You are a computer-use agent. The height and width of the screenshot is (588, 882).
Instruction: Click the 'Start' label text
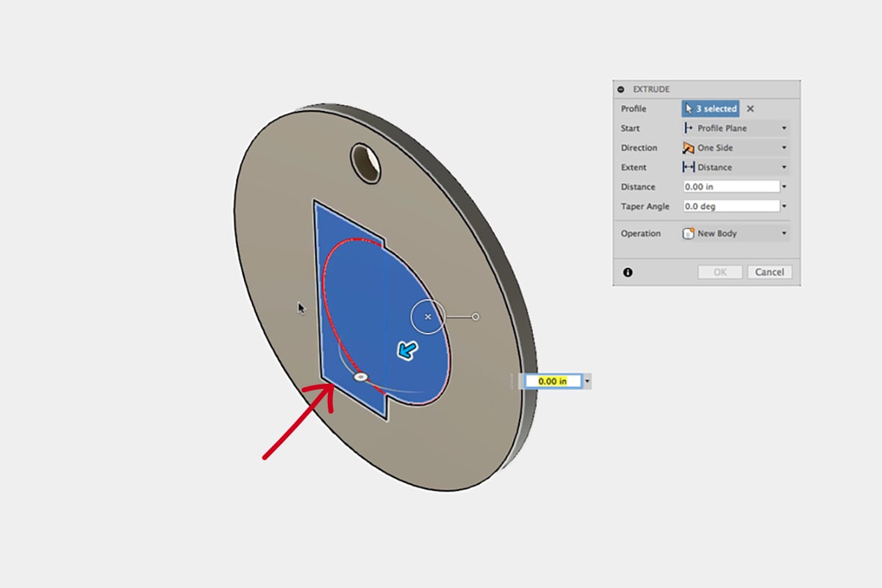pos(631,128)
